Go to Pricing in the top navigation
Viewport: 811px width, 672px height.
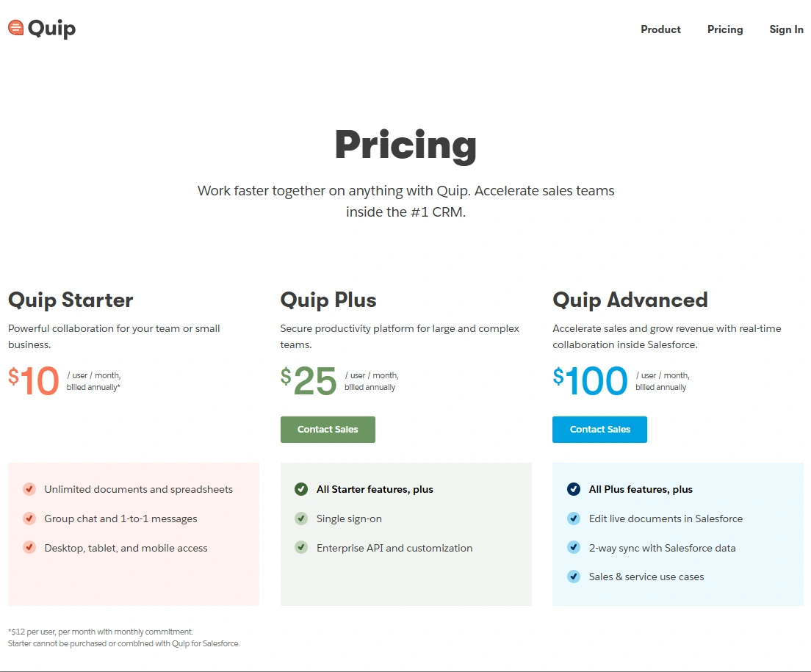pos(725,29)
